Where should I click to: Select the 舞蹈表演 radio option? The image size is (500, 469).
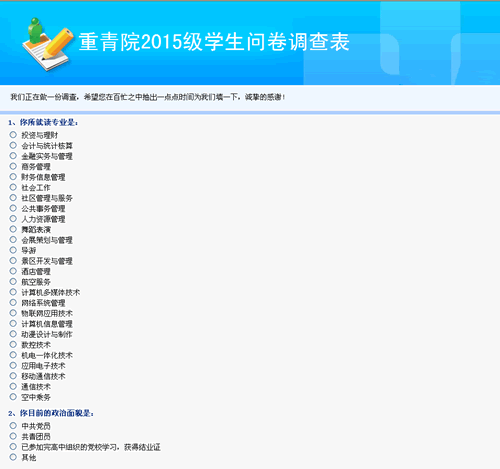click(x=13, y=229)
